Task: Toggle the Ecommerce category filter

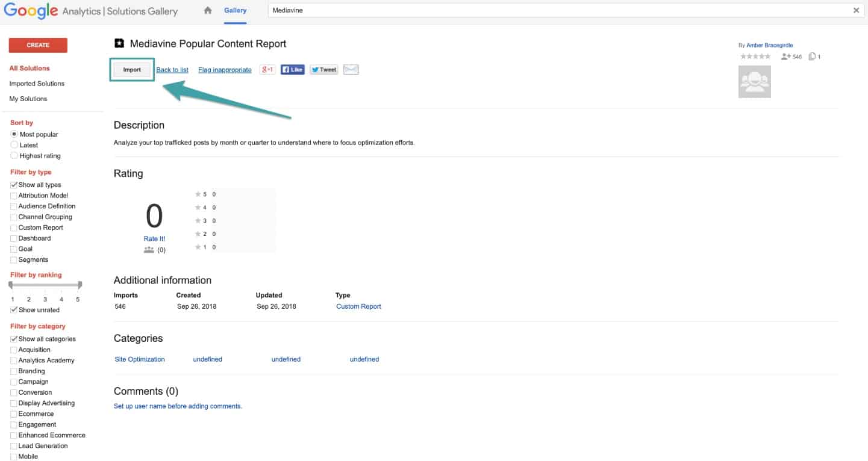Action: 13,413
